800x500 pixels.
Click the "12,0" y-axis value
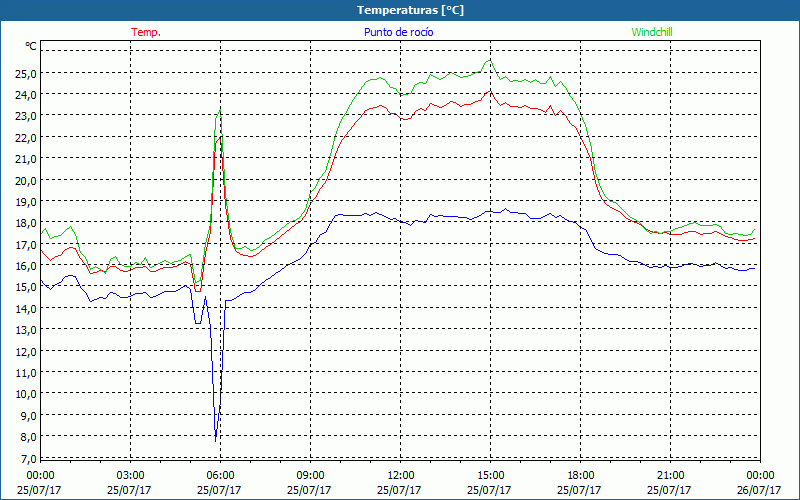tap(26, 352)
